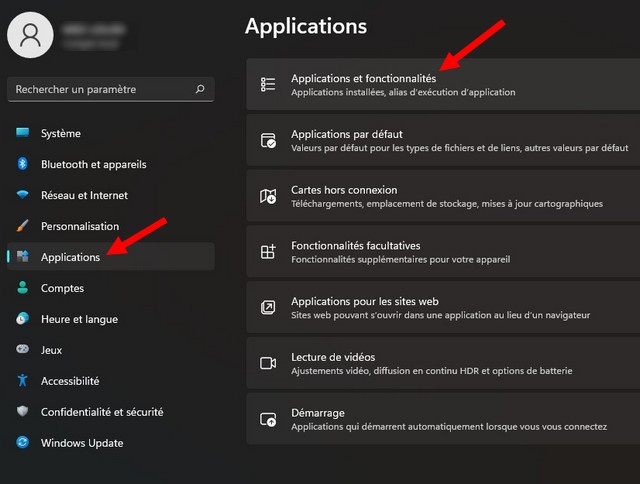
Task: Select Applications in the sidebar
Action: pyautogui.click(x=111, y=257)
